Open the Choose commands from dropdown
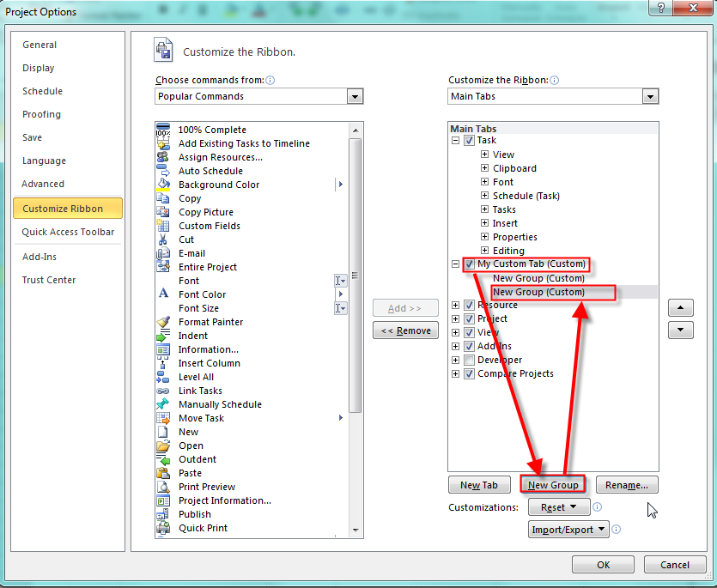 (x=355, y=96)
